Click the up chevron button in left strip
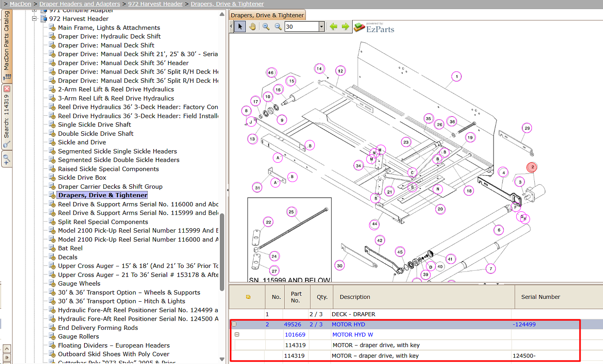This screenshot has width=603, height=364. click(7, 348)
